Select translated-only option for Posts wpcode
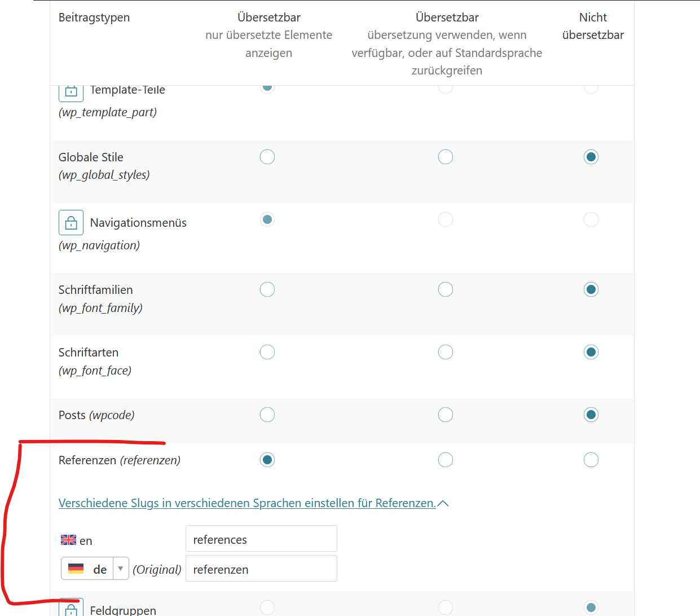 tap(267, 415)
